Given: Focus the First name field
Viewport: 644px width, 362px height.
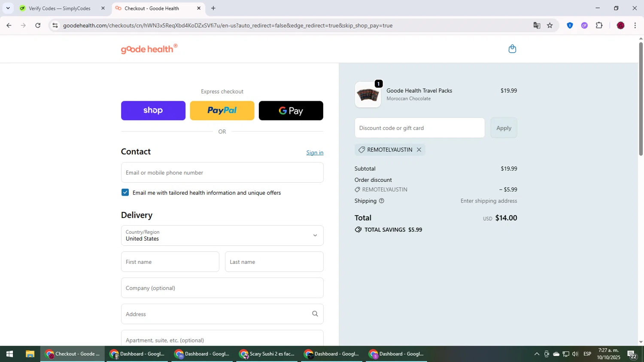Looking at the screenshot, I should pos(170,262).
